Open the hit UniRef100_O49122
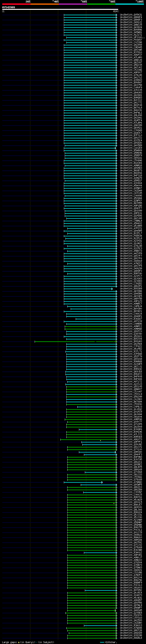 [x=131, y=22]
